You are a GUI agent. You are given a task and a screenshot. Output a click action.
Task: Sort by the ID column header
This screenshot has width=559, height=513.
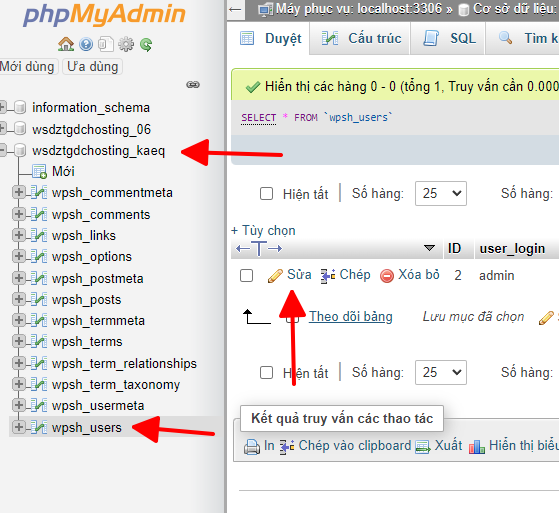click(454, 248)
